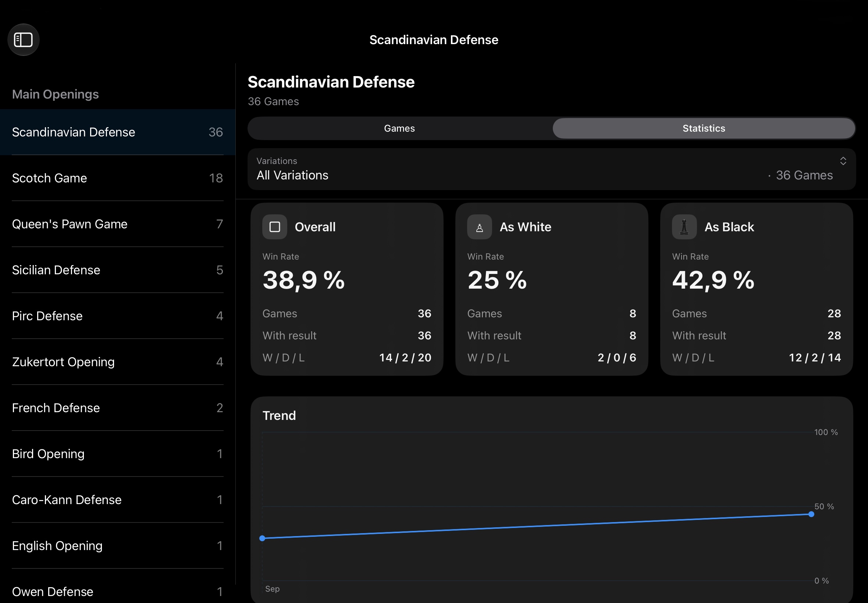Select All Variations in the Variations picker

coord(552,169)
